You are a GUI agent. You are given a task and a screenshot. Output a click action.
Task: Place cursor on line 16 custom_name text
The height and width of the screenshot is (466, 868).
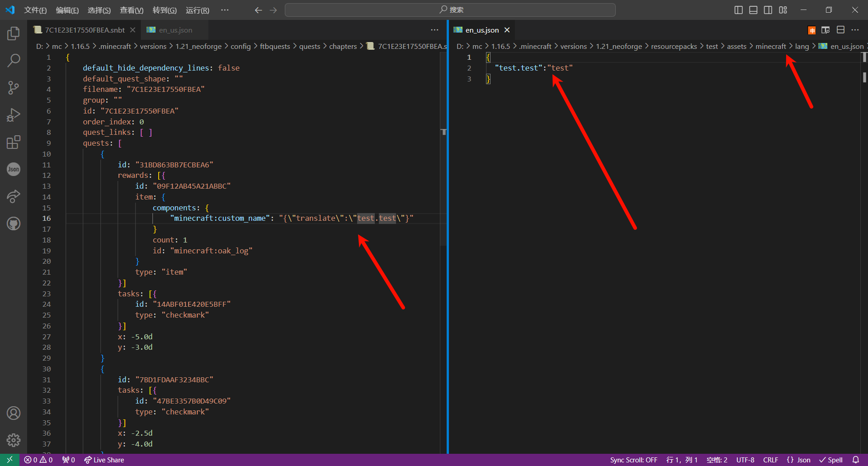coord(220,218)
